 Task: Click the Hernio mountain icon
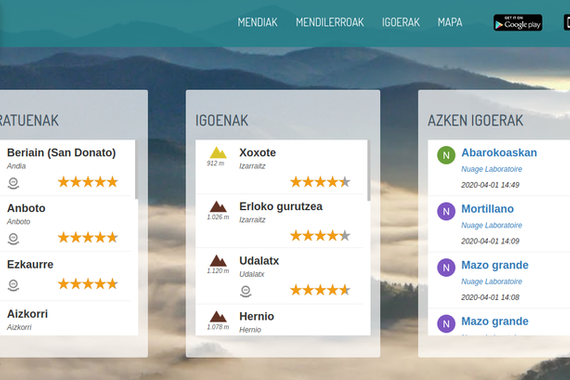tap(218, 316)
